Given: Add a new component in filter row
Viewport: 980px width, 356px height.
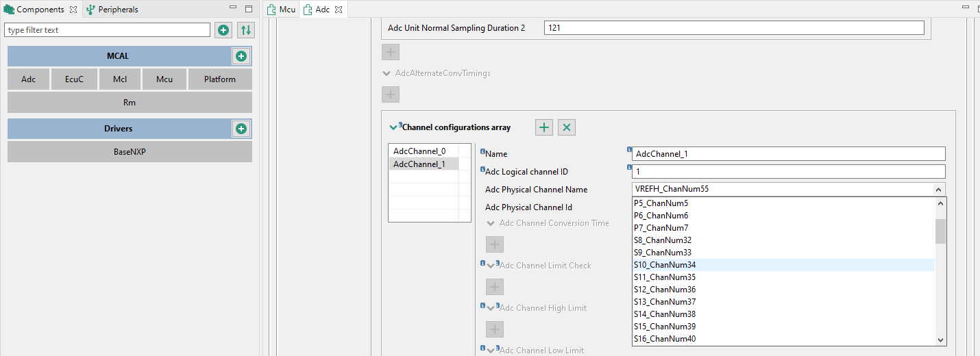Looking at the screenshot, I should tap(223, 30).
